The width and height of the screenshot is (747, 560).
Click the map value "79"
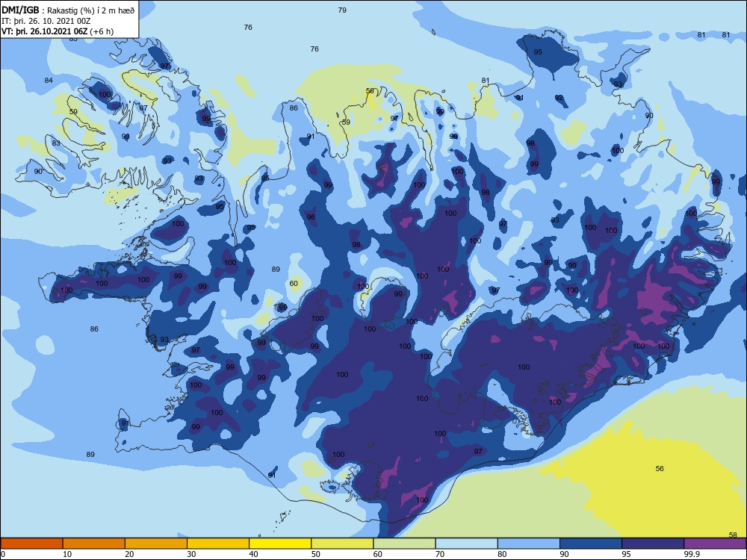pos(342,10)
